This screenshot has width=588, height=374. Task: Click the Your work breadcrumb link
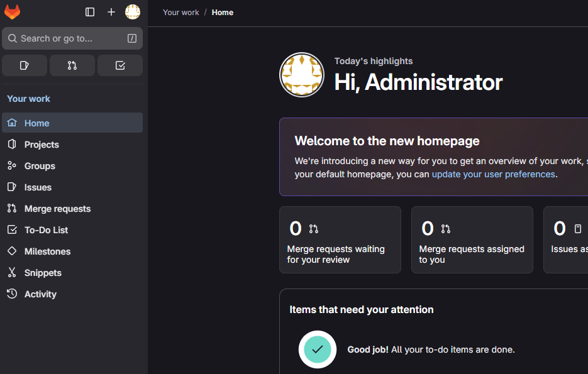(x=180, y=13)
